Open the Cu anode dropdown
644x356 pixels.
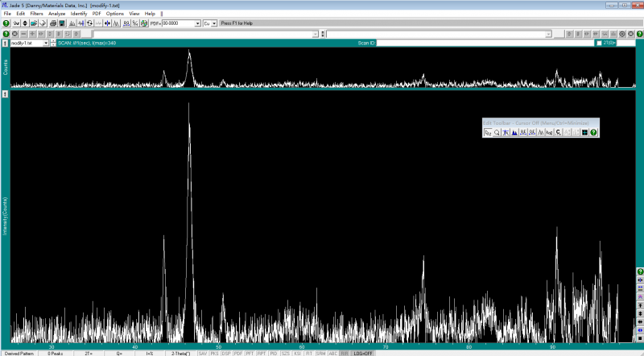click(x=214, y=23)
